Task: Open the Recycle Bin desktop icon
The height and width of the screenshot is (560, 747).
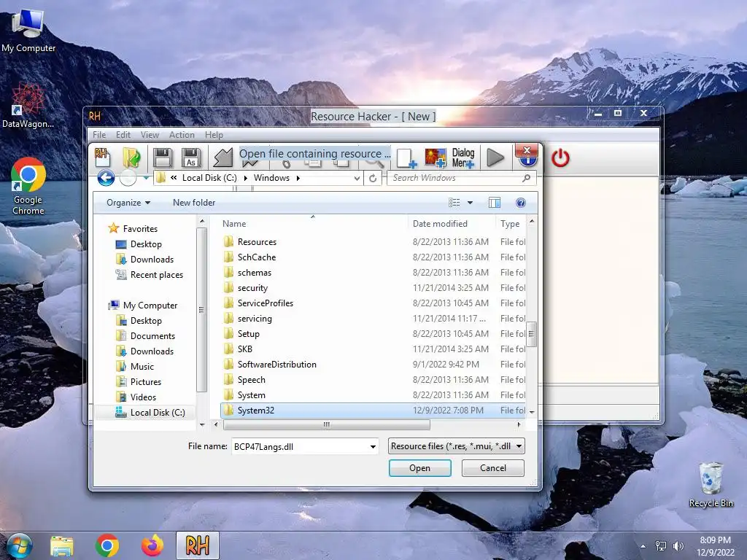Action: 711,485
